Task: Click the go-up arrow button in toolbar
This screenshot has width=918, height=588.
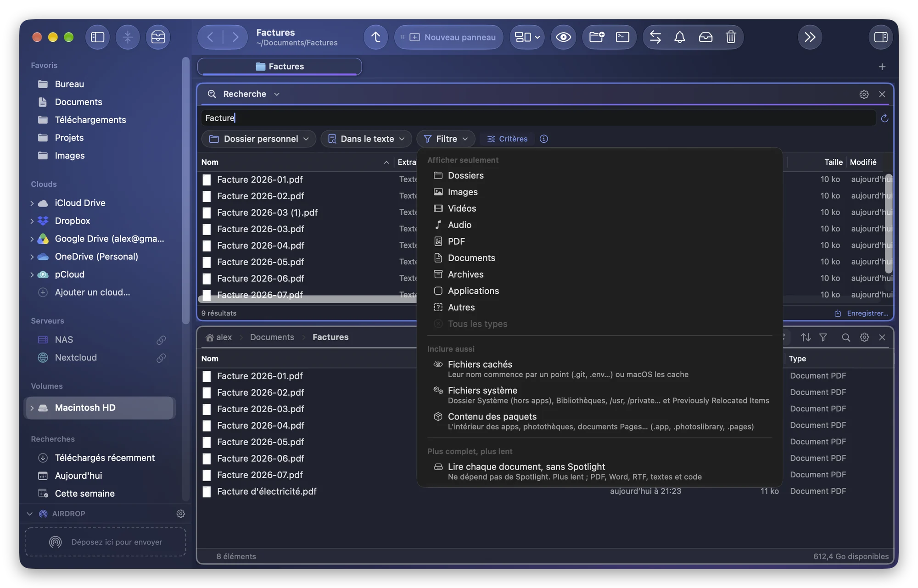Action: [375, 37]
